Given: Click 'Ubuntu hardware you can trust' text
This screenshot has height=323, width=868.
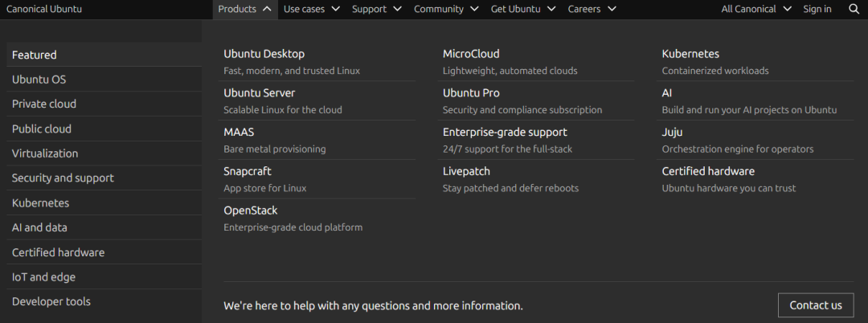Looking at the screenshot, I should [x=729, y=188].
